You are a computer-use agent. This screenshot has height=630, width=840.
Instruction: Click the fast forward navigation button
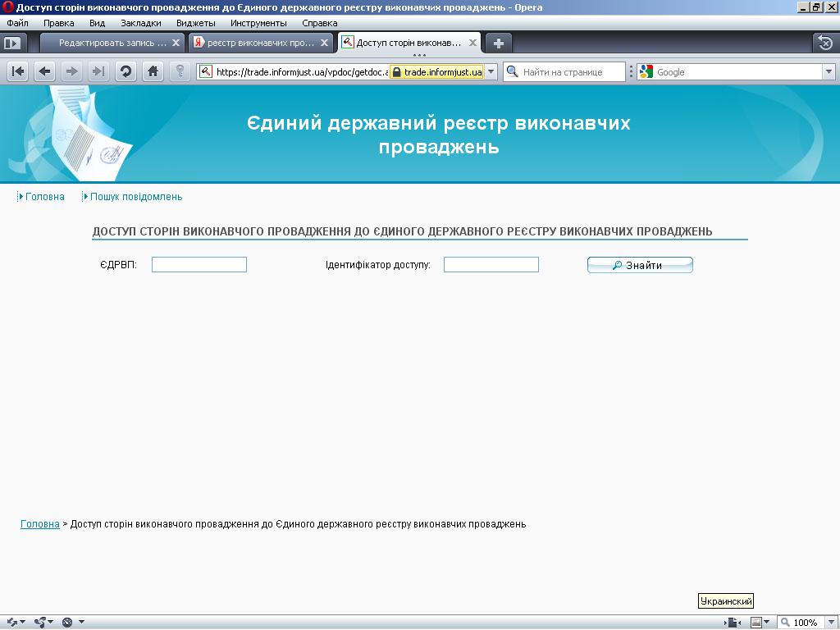click(x=98, y=71)
